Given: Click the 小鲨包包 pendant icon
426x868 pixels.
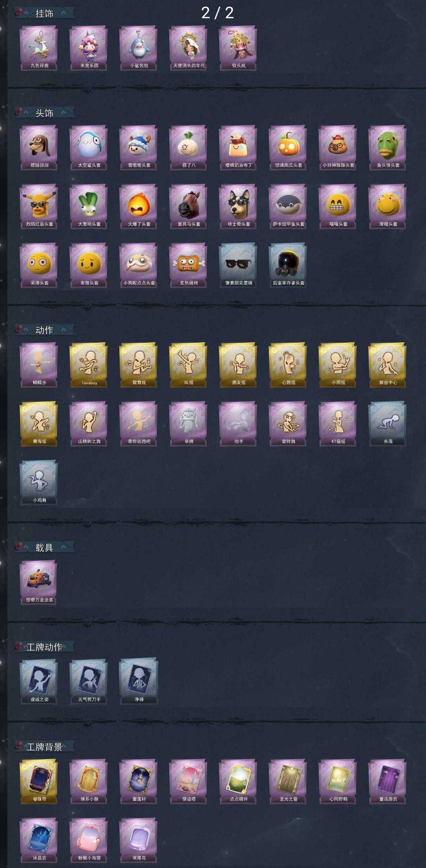Looking at the screenshot, I should 138,48.
